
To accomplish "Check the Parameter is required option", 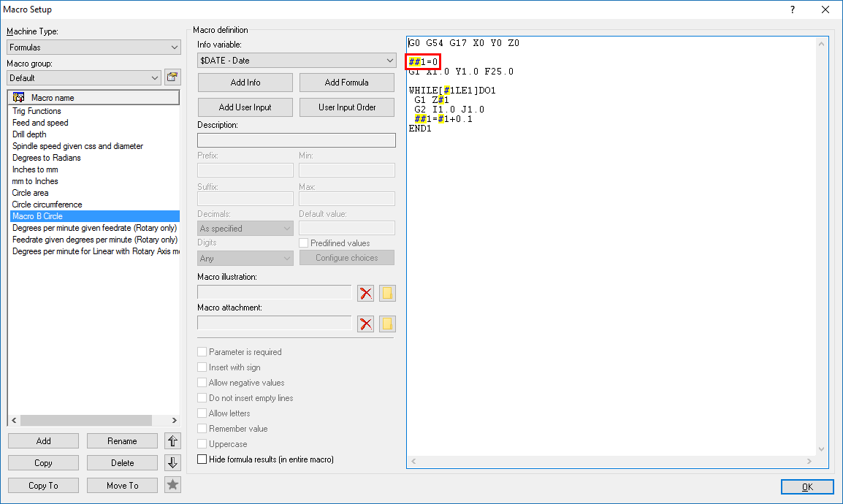I will (203, 352).
